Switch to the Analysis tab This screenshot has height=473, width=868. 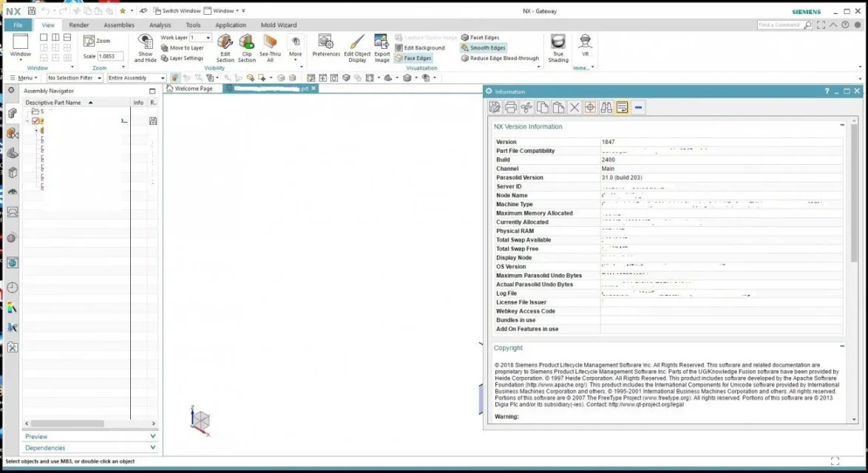160,25
